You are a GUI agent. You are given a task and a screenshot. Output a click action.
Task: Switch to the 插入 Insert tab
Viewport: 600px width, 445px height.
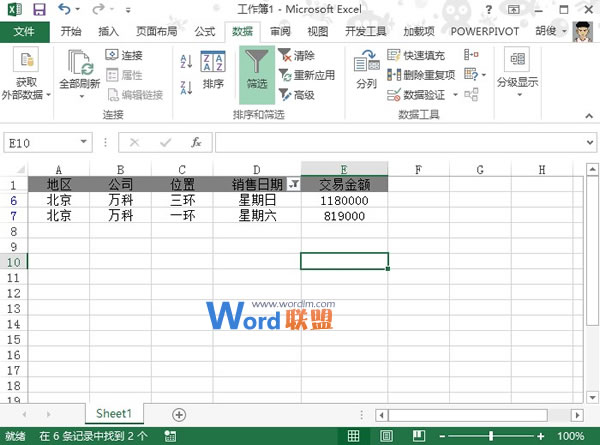click(109, 31)
